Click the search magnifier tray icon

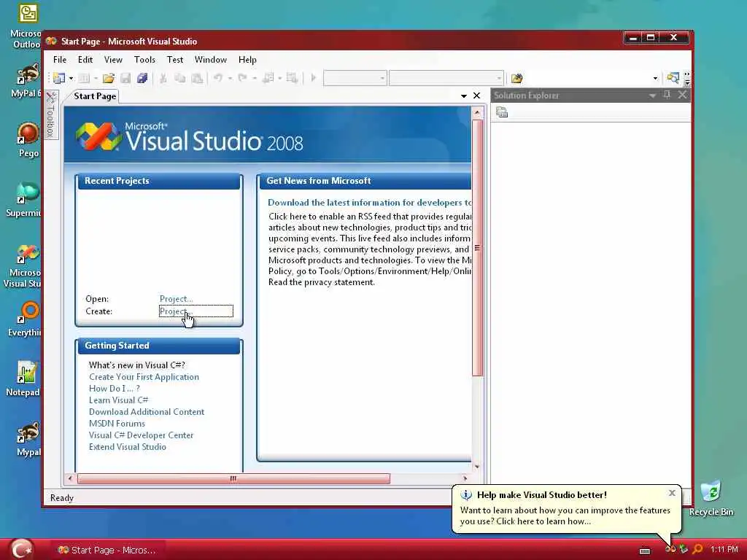point(697,550)
